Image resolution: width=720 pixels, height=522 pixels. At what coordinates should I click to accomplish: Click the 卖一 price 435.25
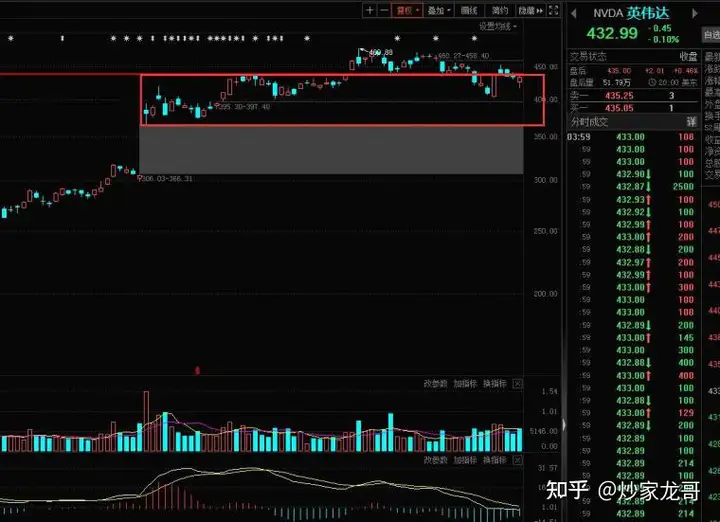[619, 95]
